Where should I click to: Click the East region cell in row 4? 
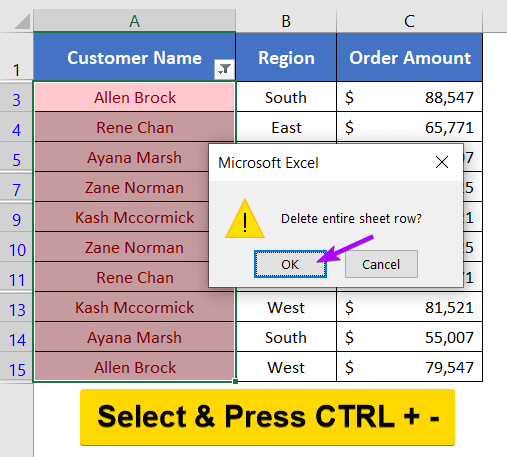(x=286, y=127)
